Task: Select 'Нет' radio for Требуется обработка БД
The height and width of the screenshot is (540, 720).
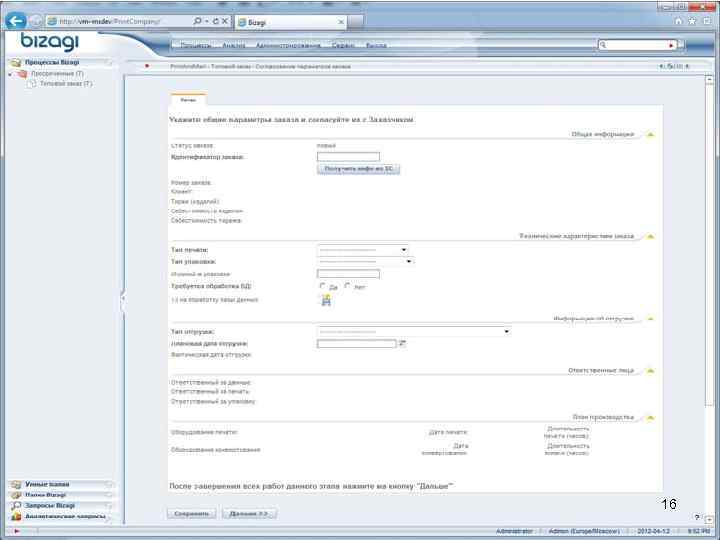Action: [348, 286]
